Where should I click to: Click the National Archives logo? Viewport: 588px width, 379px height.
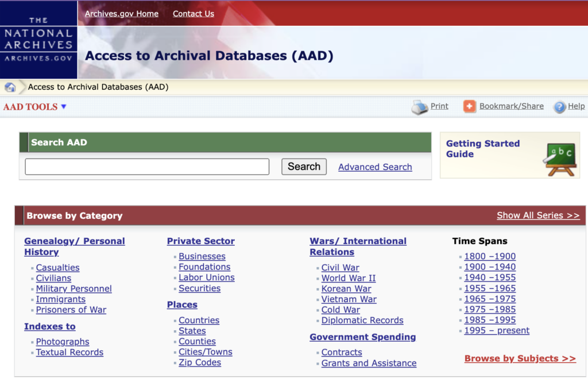[x=38, y=40]
